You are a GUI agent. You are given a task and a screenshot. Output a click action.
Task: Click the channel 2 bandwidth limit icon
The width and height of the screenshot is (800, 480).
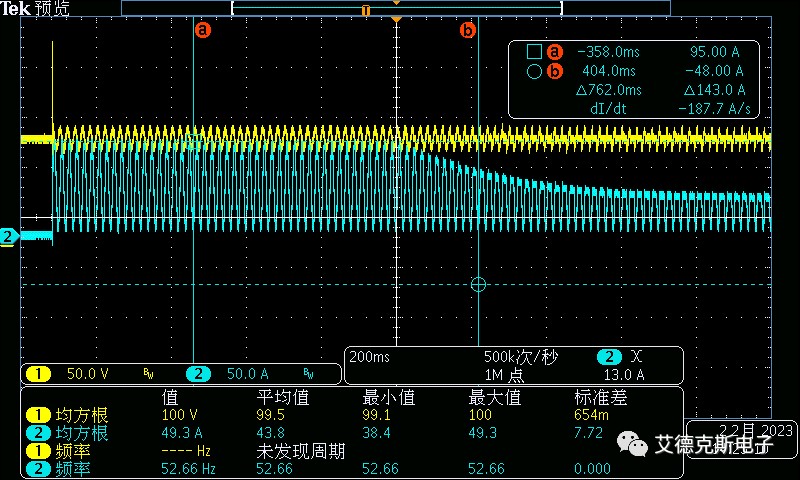[308, 375]
